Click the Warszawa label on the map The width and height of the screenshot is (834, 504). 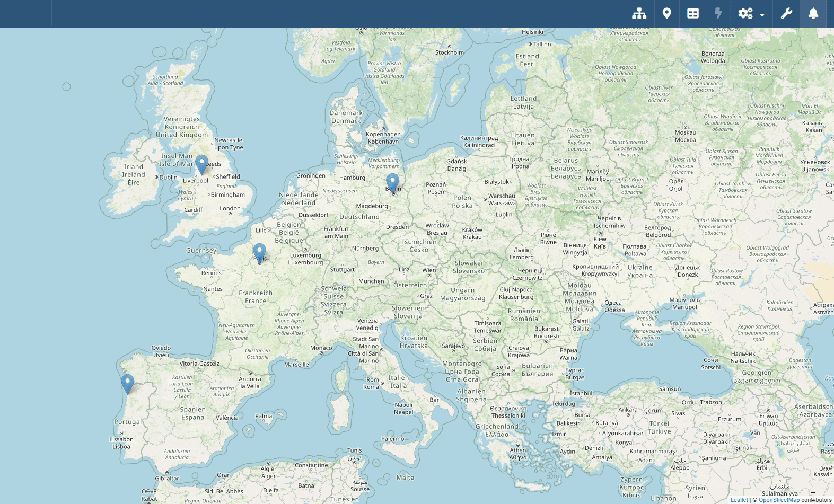pos(502,203)
